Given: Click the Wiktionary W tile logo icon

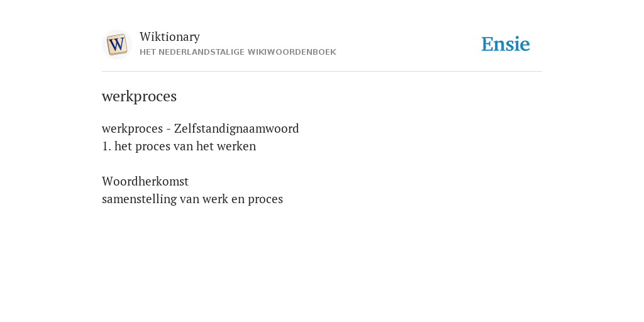Looking at the screenshot, I should 117,45.
